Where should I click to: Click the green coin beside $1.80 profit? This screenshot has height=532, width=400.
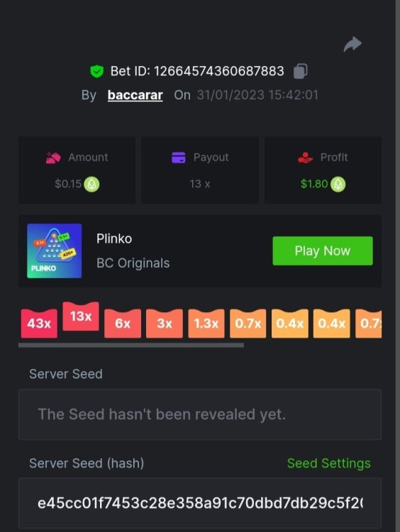[x=338, y=184]
